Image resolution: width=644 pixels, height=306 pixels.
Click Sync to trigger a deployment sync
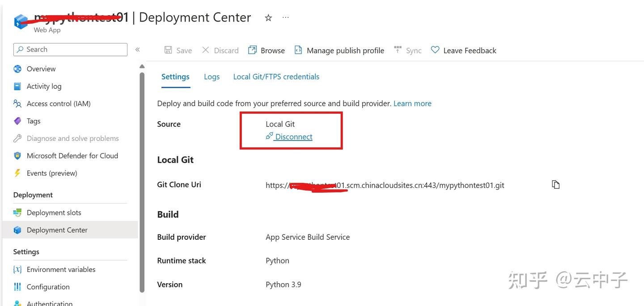click(x=407, y=50)
